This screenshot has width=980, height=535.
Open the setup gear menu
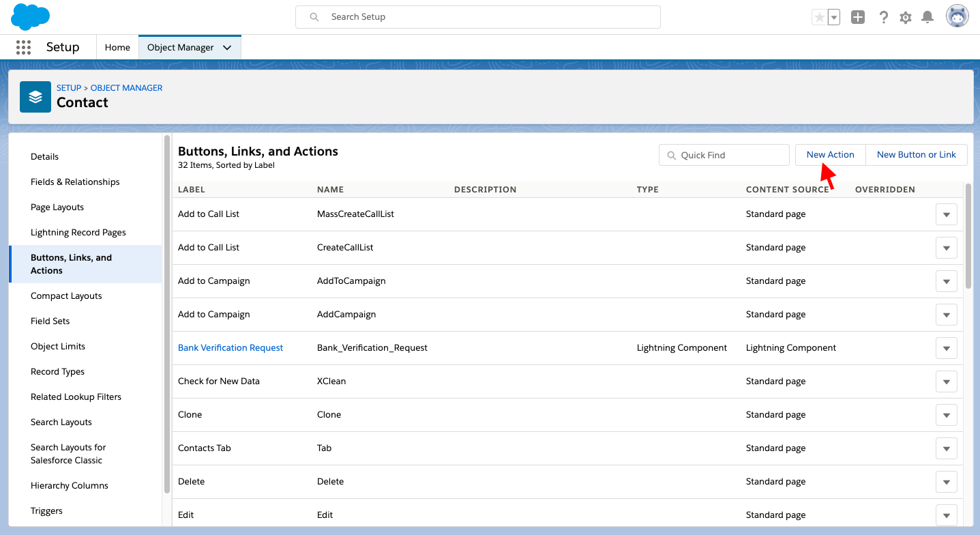click(906, 18)
